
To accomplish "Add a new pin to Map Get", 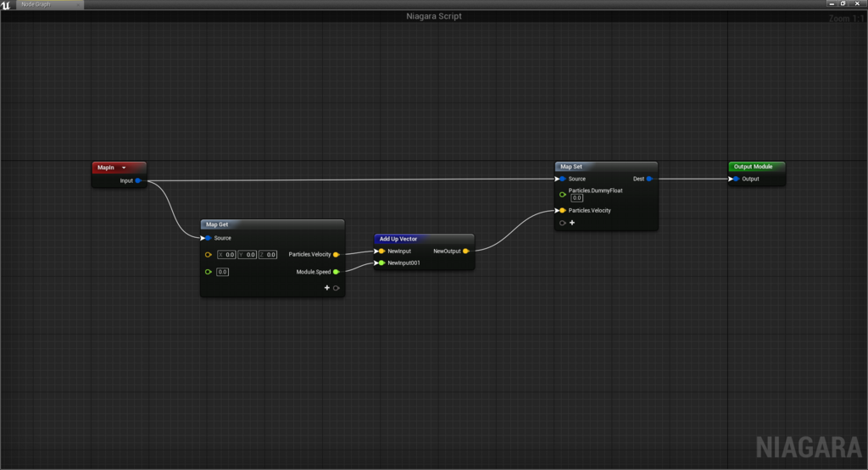I will coord(326,288).
